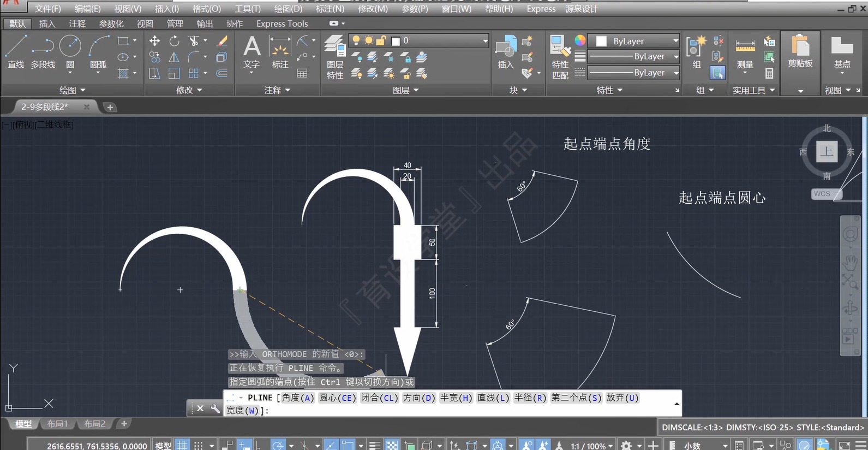Switch to the Express Tools ribbon tab
This screenshot has height=450, width=868.
pyautogui.click(x=282, y=23)
